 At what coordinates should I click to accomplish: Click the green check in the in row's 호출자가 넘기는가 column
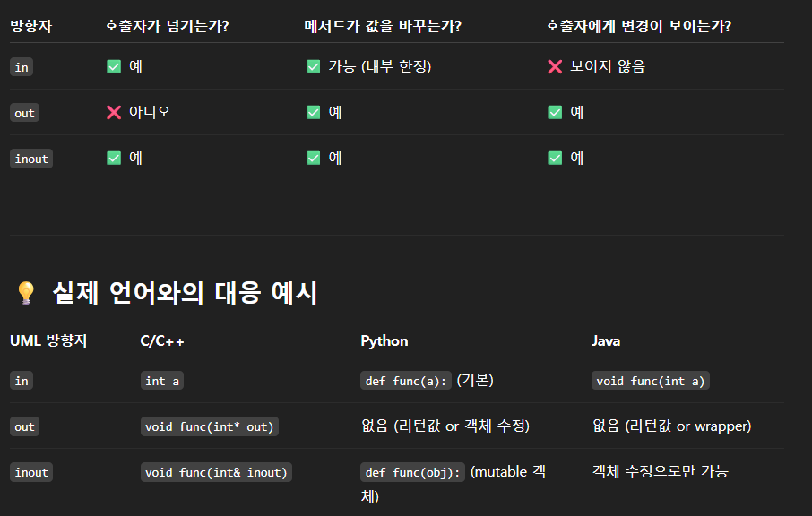pos(114,66)
